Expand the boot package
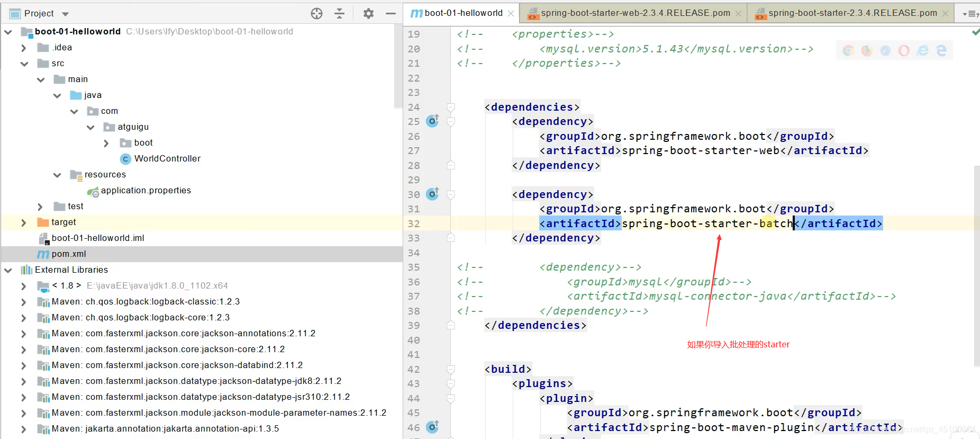 point(106,143)
